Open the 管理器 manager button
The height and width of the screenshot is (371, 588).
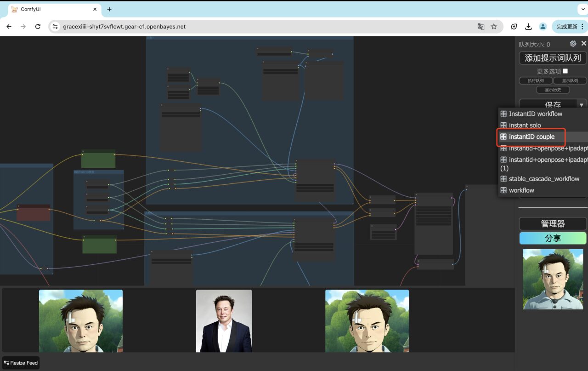(553, 223)
